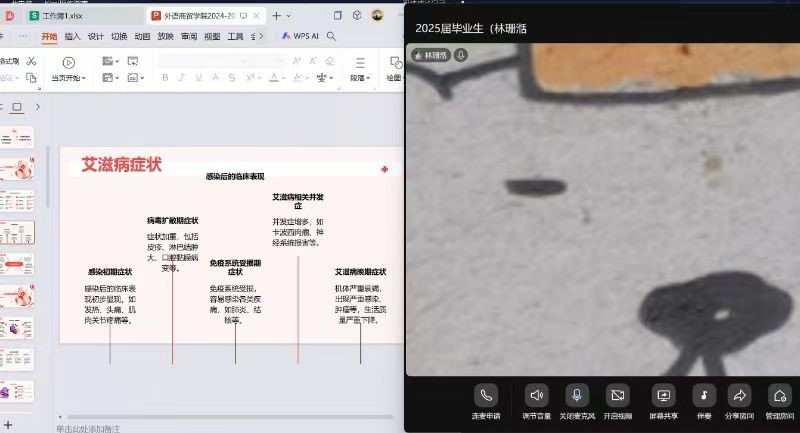Mute microphone with 关闭麦克风
Viewport: 800px width, 433px height.
point(577,395)
